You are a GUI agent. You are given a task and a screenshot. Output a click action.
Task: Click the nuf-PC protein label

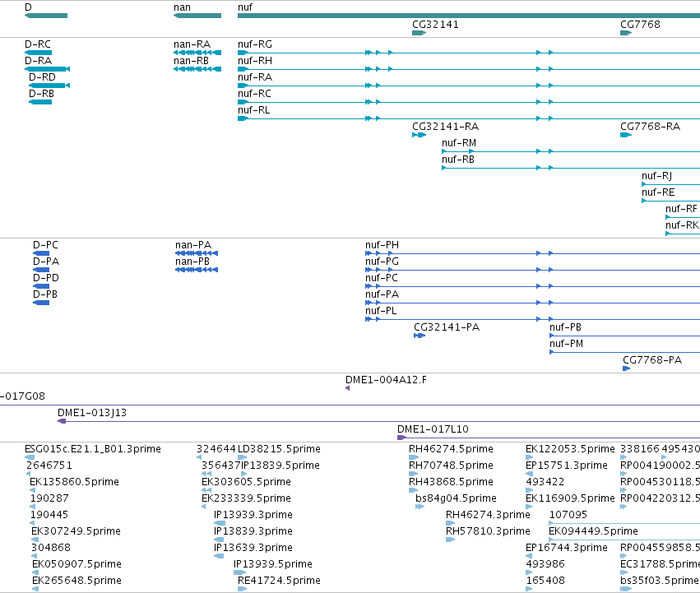coord(382,278)
